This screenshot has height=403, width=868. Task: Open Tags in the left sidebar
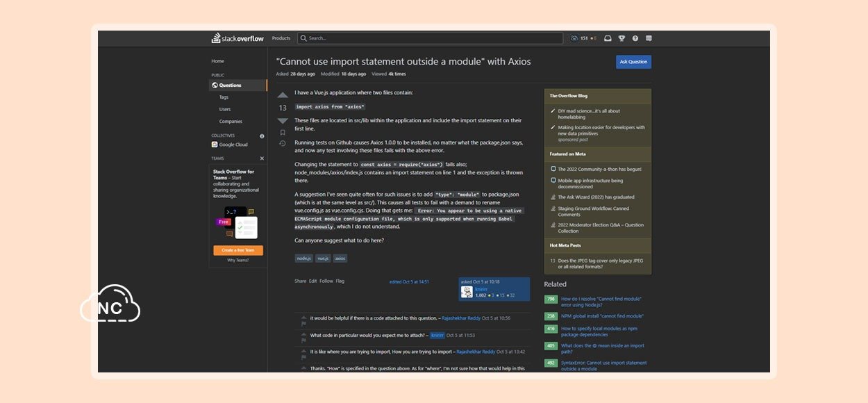coord(224,97)
